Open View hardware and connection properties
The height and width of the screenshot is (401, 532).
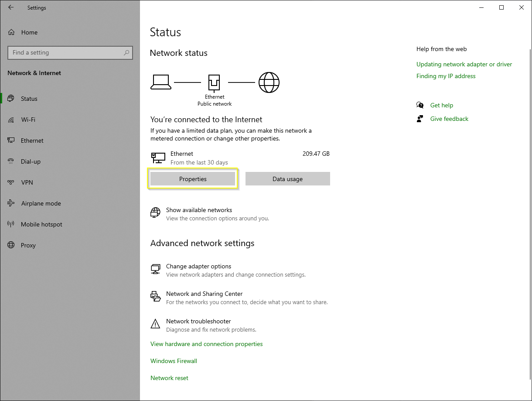pyautogui.click(x=207, y=344)
